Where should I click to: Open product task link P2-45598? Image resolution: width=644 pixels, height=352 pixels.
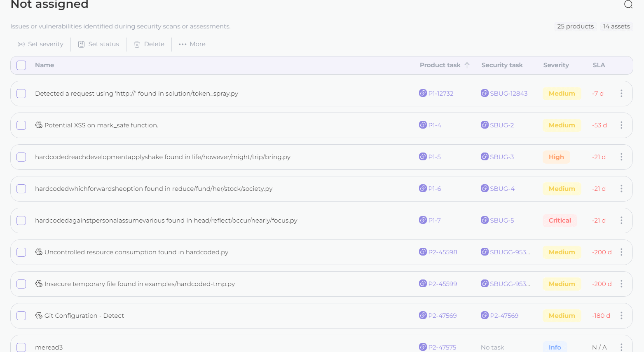click(443, 252)
